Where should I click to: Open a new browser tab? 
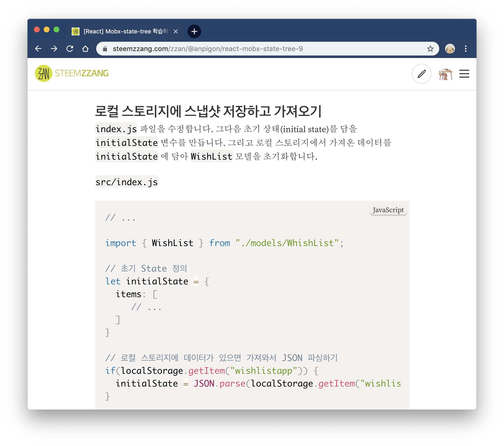[194, 31]
